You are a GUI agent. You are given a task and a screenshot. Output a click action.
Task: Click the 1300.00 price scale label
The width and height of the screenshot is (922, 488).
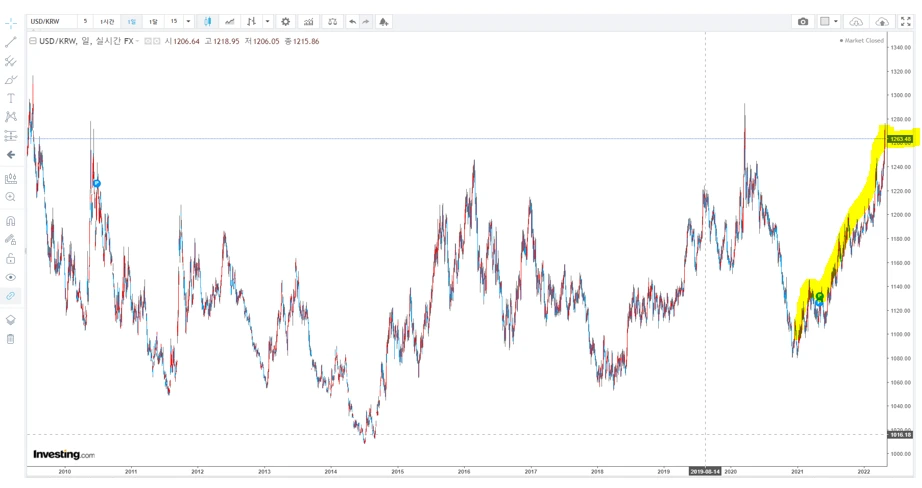click(x=900, y=95)
